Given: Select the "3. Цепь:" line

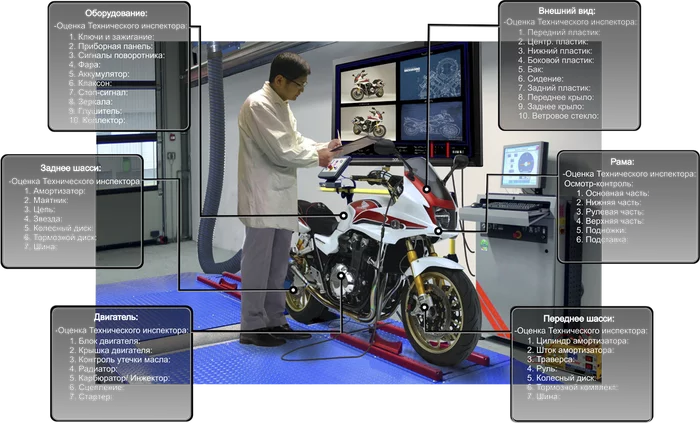Looking at the screenshot, I should click(x=40, y=209).
